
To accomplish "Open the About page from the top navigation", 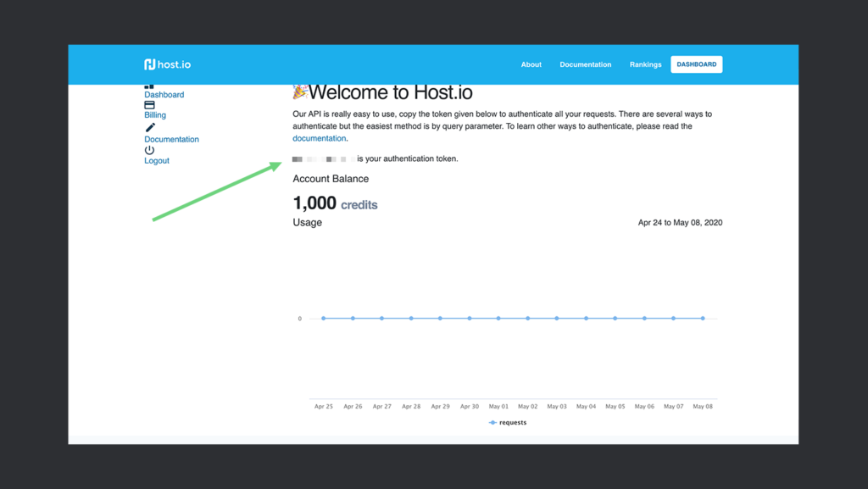I will [x=531, y=64].
